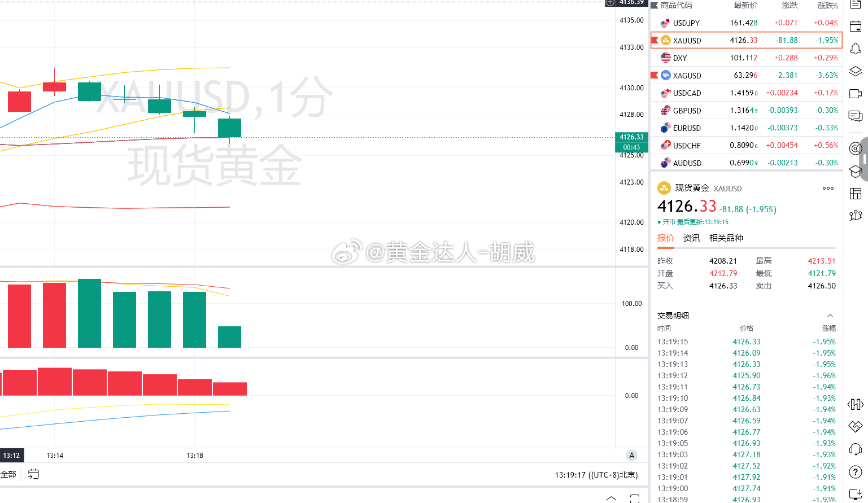Sort watchlist by 商品代码 column header
Screen dimensions: 868x503
click(676, 5)
